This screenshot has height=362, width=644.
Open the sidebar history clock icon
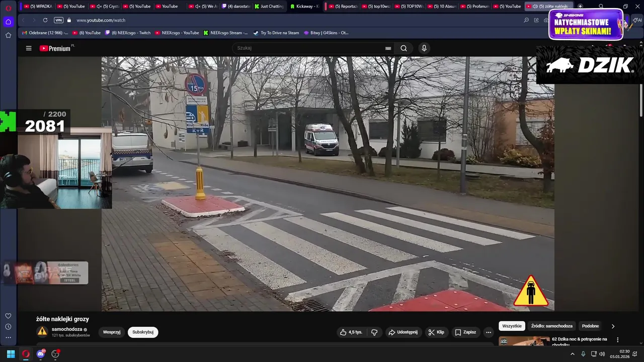[8, 327]
